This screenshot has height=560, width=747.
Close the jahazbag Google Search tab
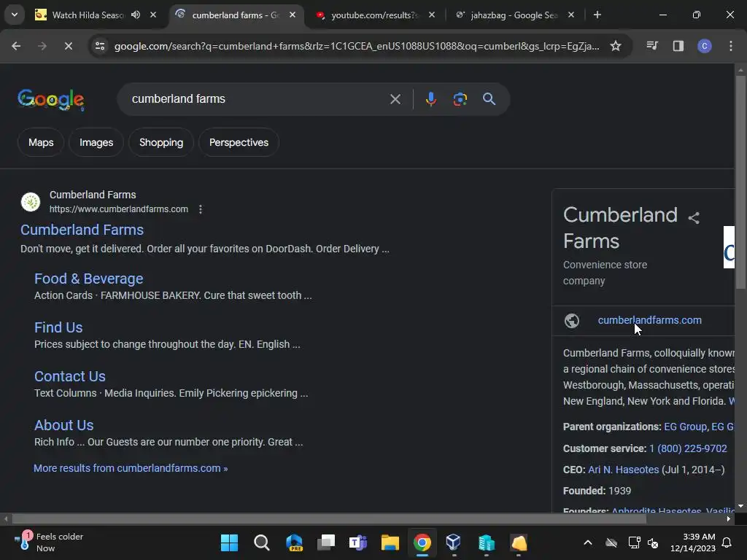point(571,15)
